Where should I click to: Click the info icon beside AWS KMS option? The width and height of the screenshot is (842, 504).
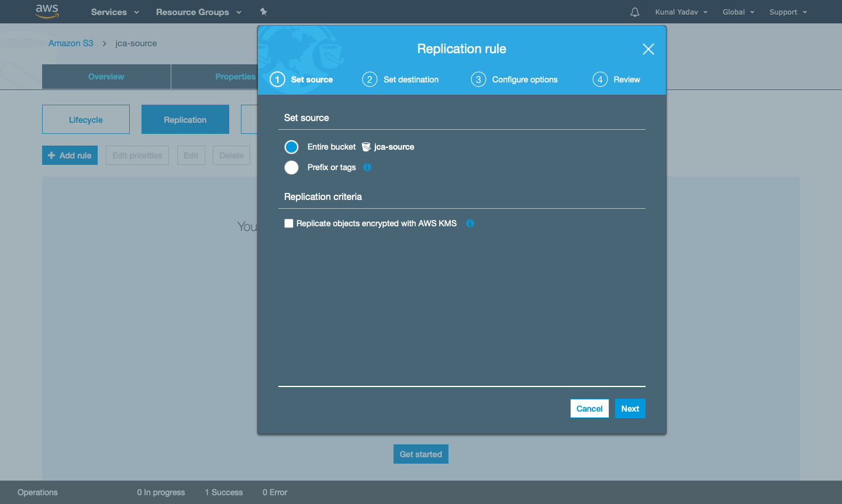[470, 223]
